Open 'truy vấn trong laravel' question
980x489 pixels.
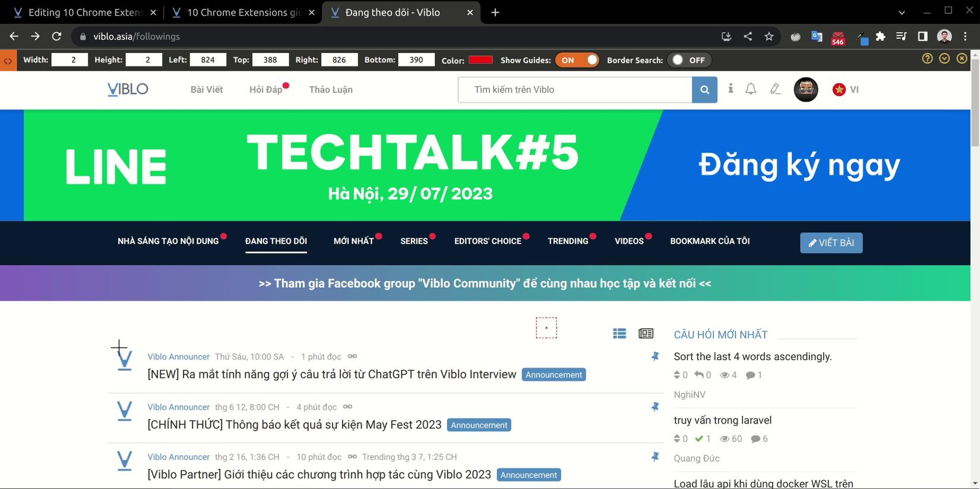(x=722, y=420)
